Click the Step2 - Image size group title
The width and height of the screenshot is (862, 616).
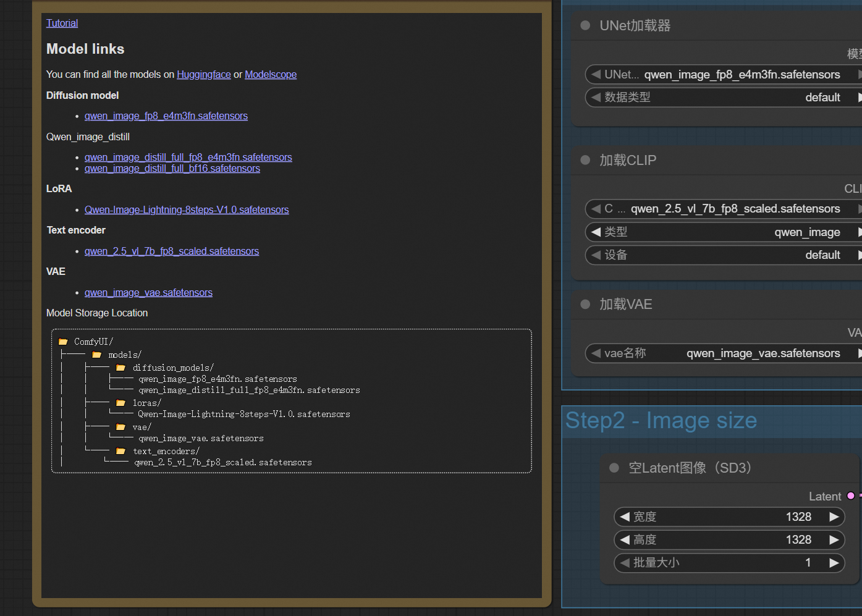click(661, 420)
